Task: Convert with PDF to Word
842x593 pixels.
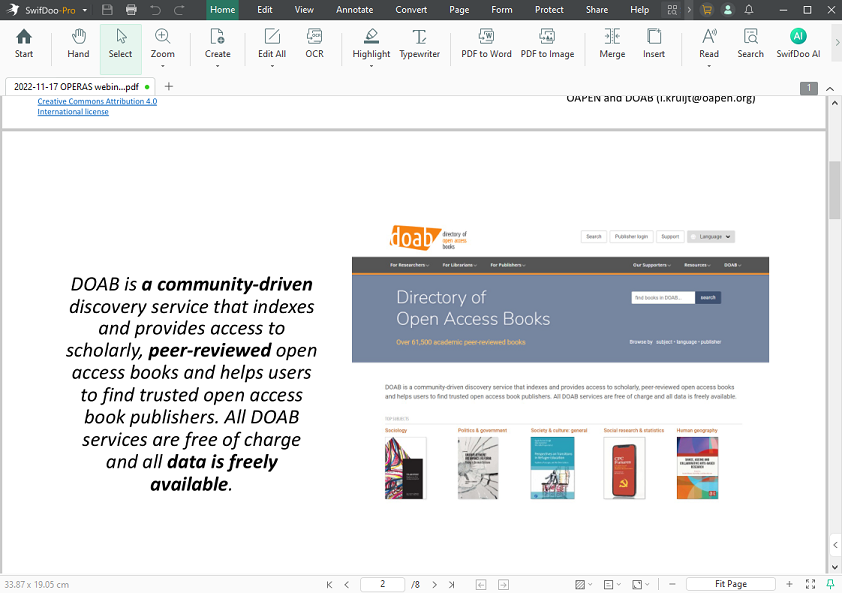Action: (x=486, y=44)
